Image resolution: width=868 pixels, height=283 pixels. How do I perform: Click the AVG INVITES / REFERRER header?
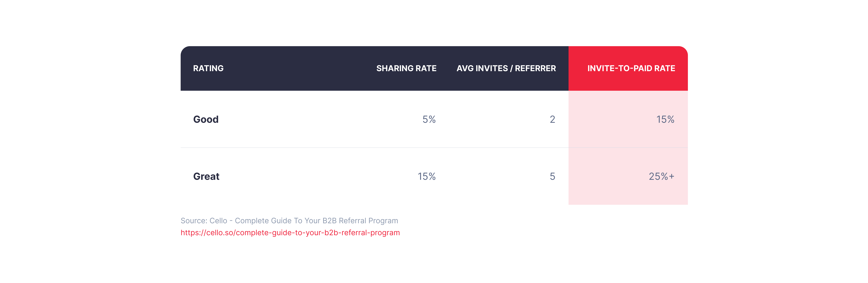click(x=506, y=68)
